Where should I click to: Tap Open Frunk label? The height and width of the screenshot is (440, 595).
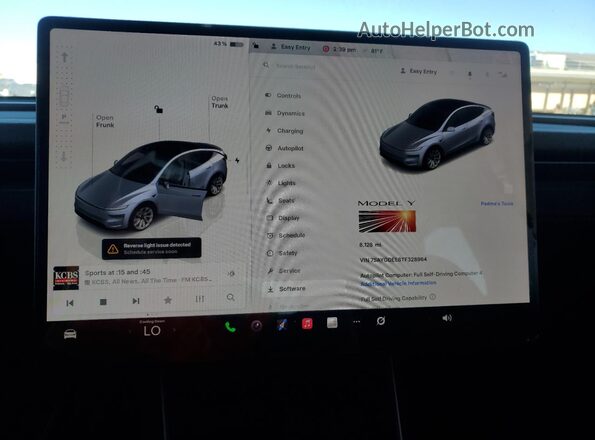click(105, 121)
